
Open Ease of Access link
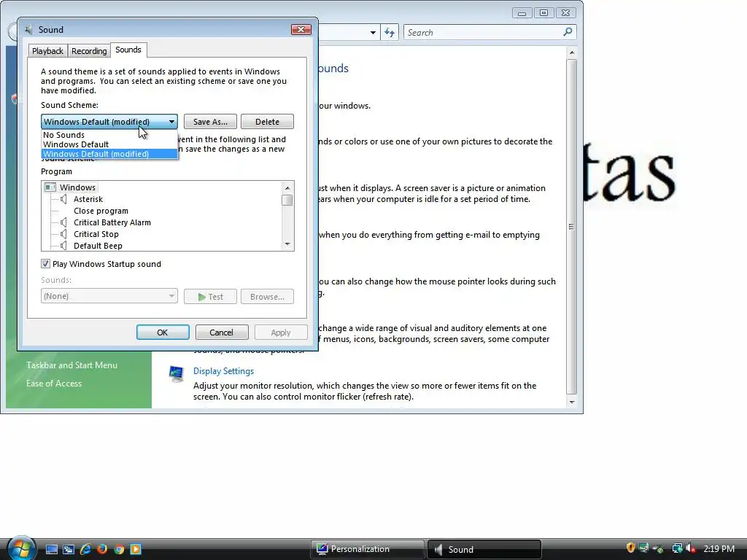tap(54, 384)
